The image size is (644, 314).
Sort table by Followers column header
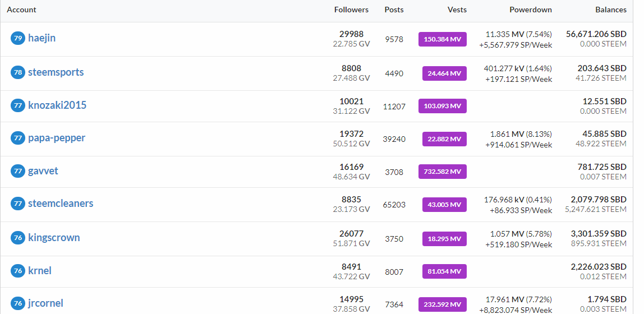(351, 10)
